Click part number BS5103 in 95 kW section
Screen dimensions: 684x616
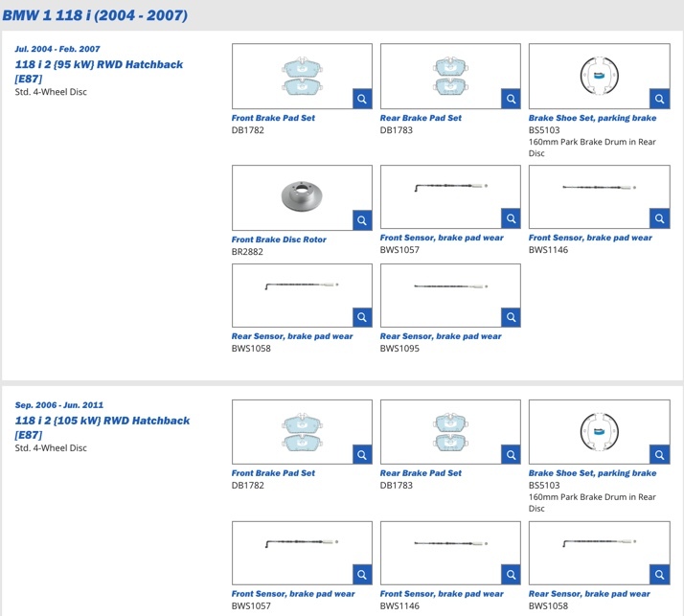click(x=544, y=130)
